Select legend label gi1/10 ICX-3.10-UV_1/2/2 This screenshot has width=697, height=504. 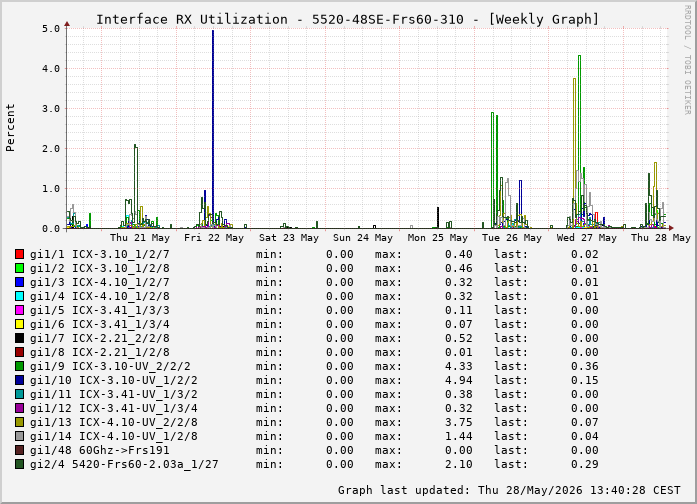click(x=114, y=380)
